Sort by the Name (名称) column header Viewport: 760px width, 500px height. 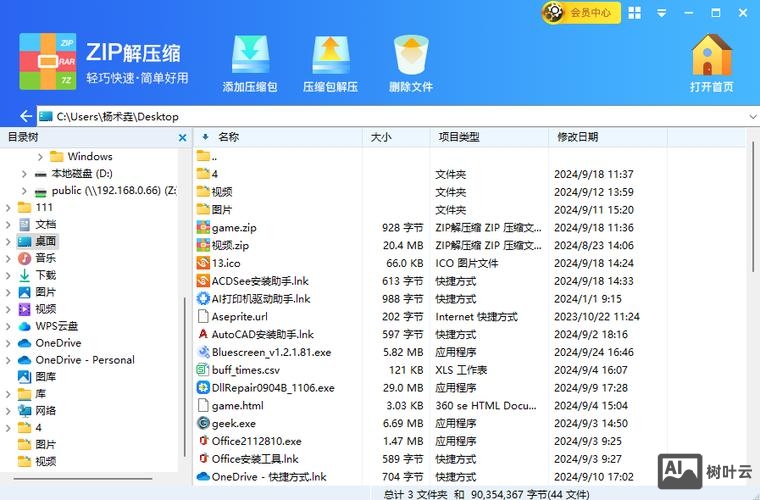click(228, 137)
